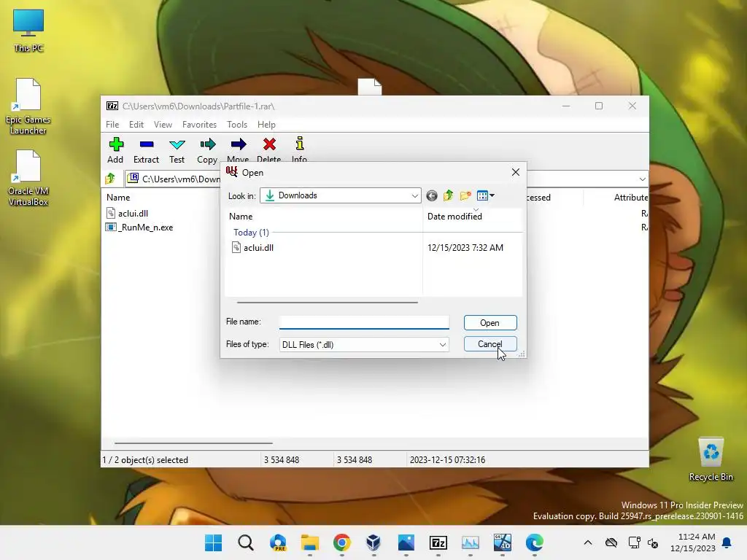This screenshot has width=747, height=560.
Task: Click the 7-Zip up-folder icon beside address bar
Action: pyautogui.click(x=110, y=179)
